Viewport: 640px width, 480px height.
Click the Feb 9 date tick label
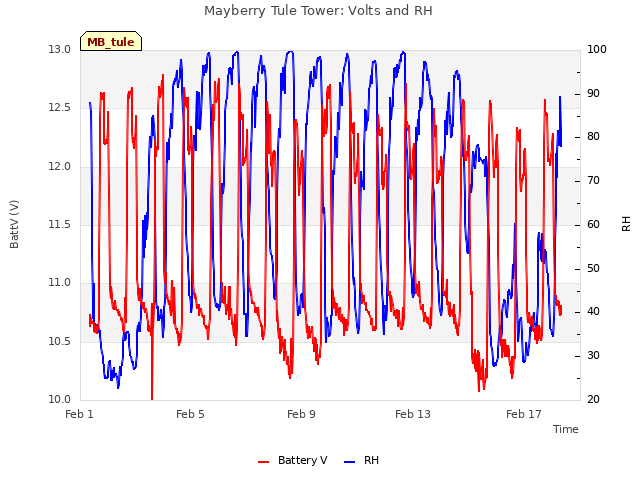(301, 414)
